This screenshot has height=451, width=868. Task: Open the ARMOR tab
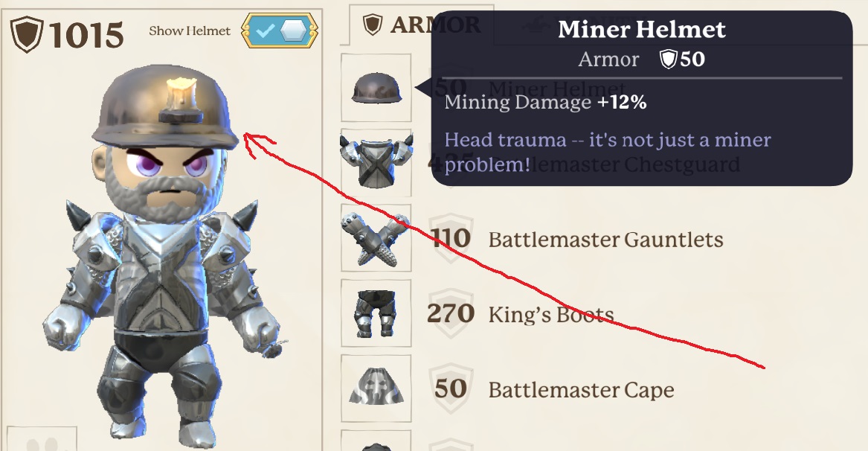422,25
